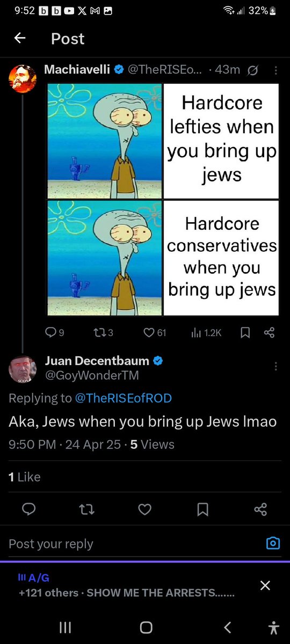Repost Machiavelli's Squidward meme post

(103, 333)
